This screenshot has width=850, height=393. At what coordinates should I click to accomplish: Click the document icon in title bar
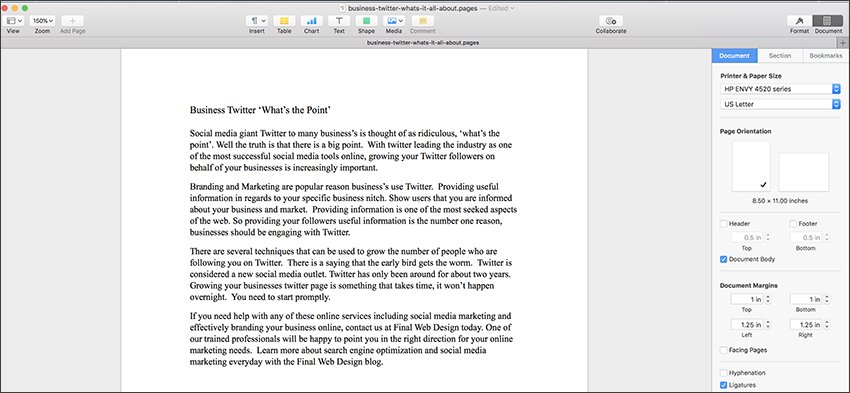pyautogui.click(x=343, y=8)
